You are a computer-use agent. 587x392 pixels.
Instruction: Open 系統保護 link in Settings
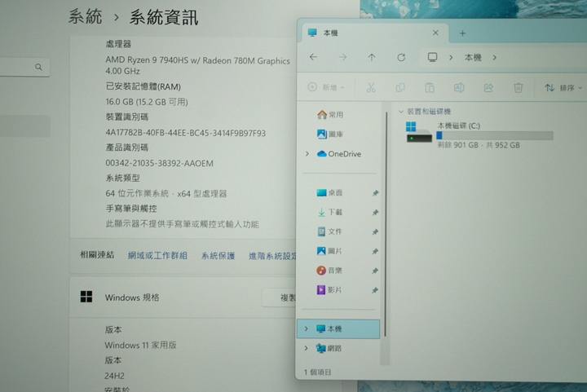218,256
